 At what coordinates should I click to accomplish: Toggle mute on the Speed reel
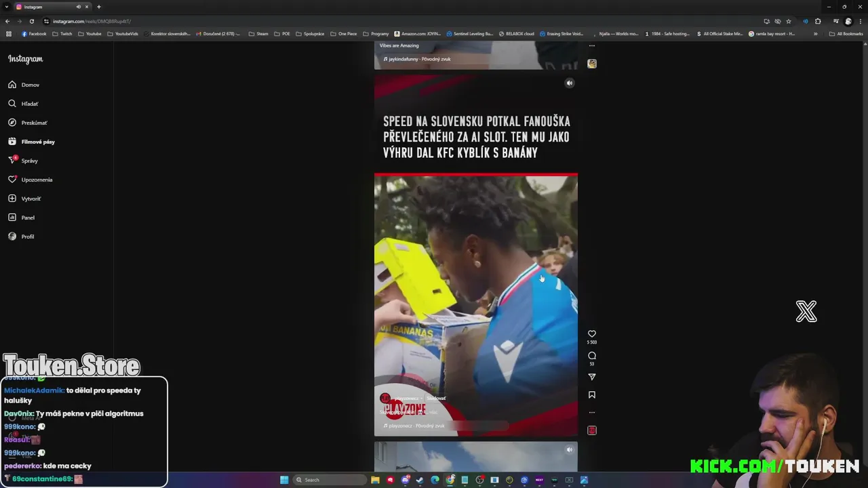570,83
